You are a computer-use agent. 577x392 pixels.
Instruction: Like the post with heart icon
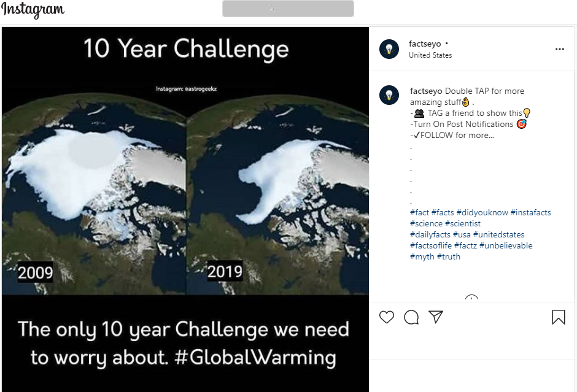(387, 317)
